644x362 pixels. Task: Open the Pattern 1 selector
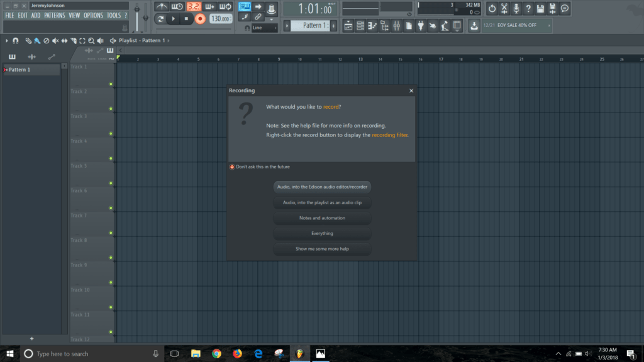coord(309,25)
